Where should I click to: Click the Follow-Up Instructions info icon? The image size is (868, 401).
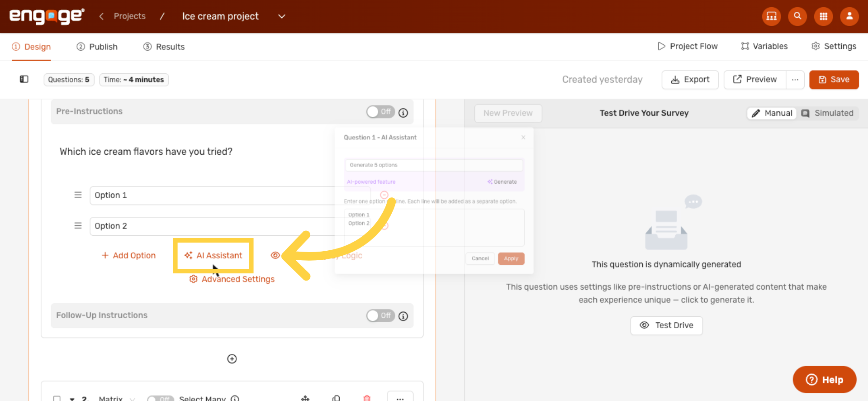coord(403,316)
